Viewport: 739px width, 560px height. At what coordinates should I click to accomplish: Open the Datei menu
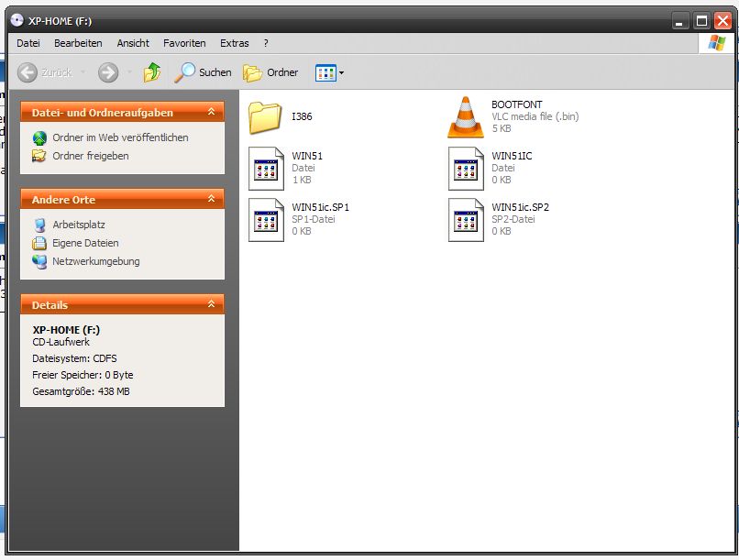tap(28, 43)
